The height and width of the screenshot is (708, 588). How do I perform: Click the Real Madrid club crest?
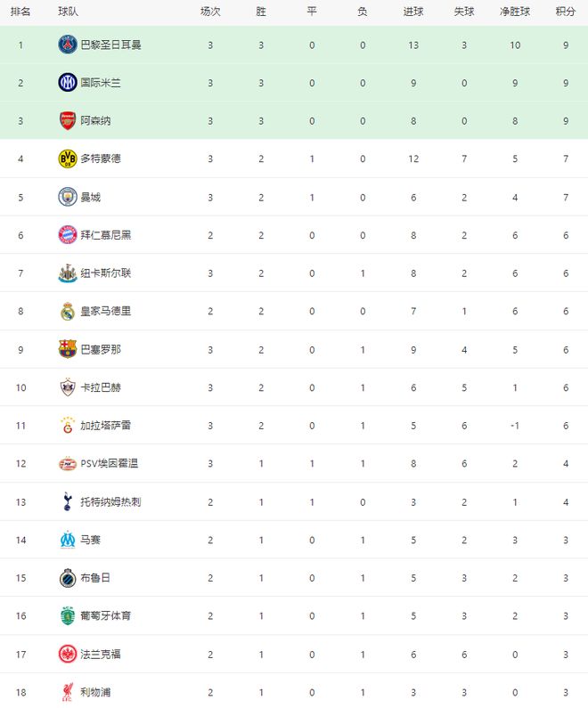tap(68, 312)
